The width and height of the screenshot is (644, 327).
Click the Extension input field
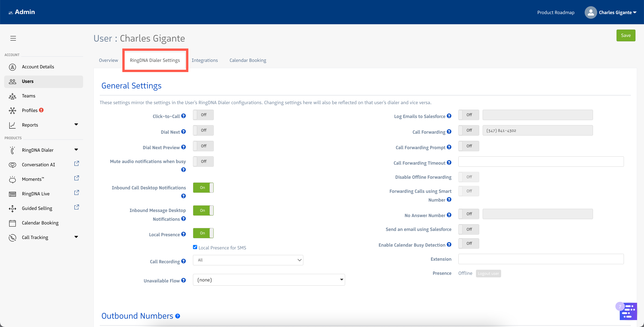tap(541, 259)
